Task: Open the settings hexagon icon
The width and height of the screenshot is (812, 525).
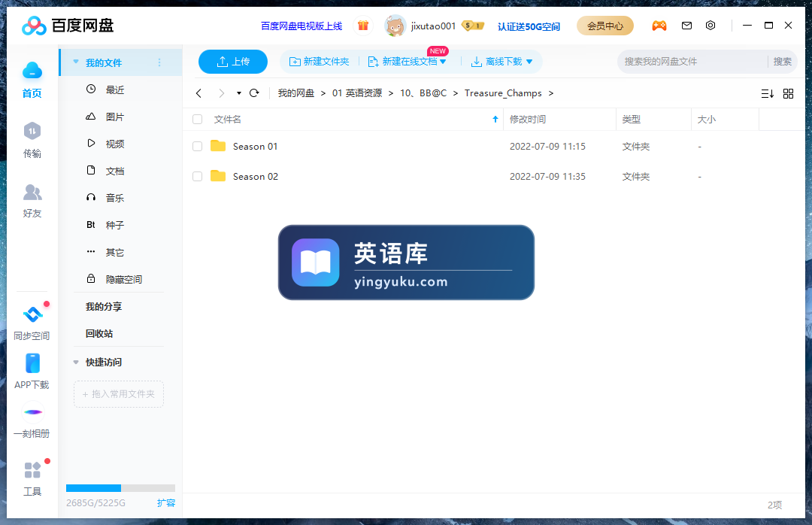Action: pos(710,26)
